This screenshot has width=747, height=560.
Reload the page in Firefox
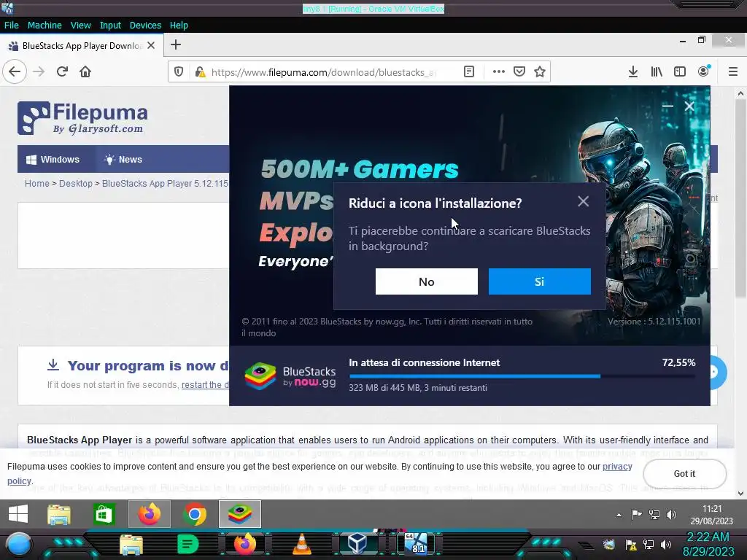62,72
